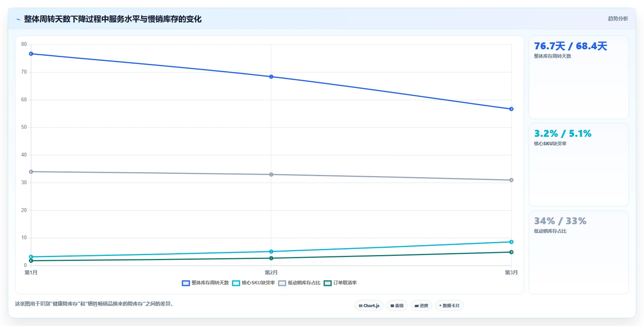
Task: Click the 核心SKU缺货率 card caption
Action: pos(550,144)
